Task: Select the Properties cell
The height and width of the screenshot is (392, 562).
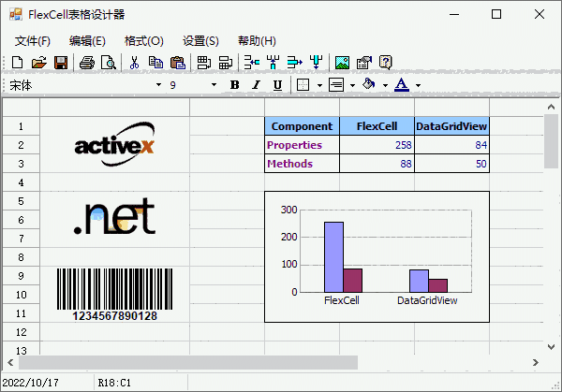Action: pos(302,145)
